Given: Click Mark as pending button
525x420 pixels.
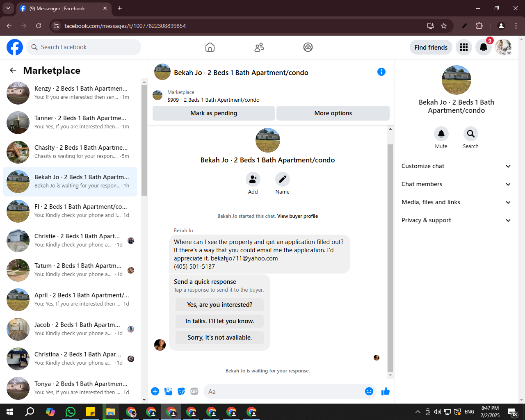Looking at the screenshot, I should point(214,113).
